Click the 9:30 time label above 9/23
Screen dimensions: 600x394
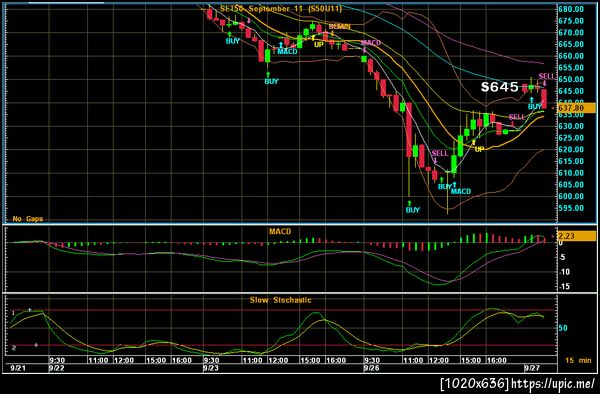(x=211, y=360)
